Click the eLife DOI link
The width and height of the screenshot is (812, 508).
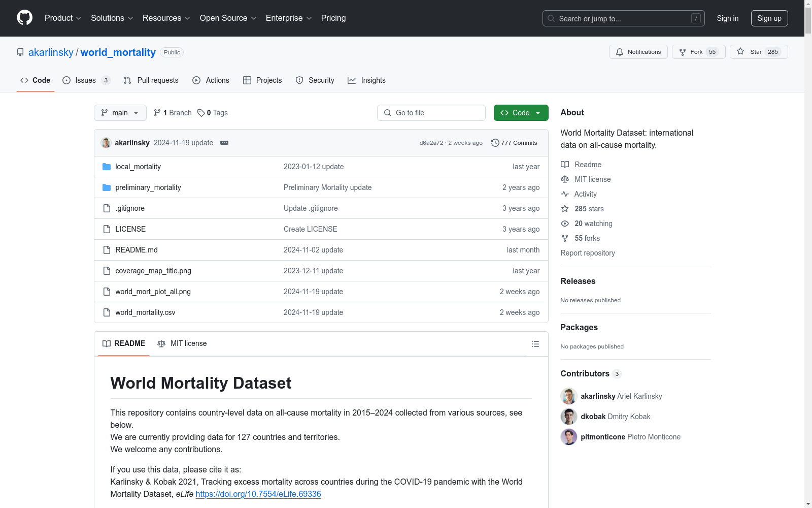[x=258, y=494]
